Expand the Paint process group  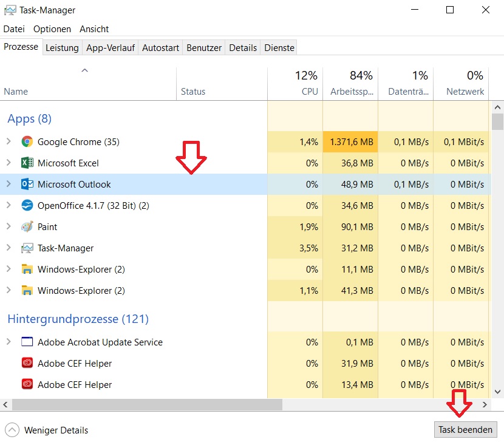click(x=9, y=226)
